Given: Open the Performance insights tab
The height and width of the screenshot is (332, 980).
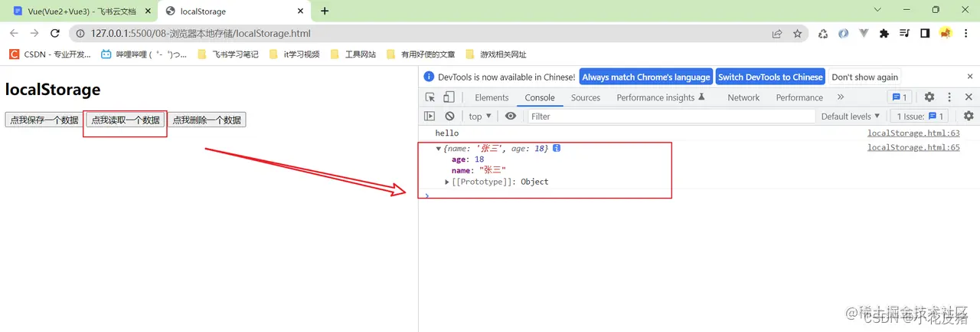Looking at the screenshot, I should [661, 97].
